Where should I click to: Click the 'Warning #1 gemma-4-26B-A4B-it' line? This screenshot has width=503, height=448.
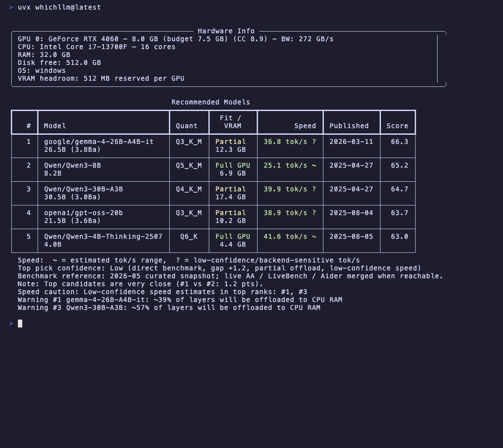point(180,300)
